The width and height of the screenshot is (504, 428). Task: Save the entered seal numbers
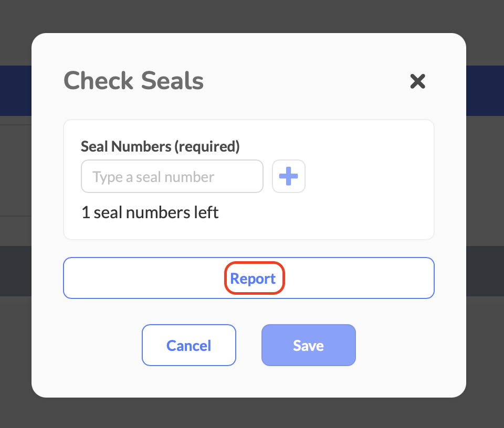308,345
